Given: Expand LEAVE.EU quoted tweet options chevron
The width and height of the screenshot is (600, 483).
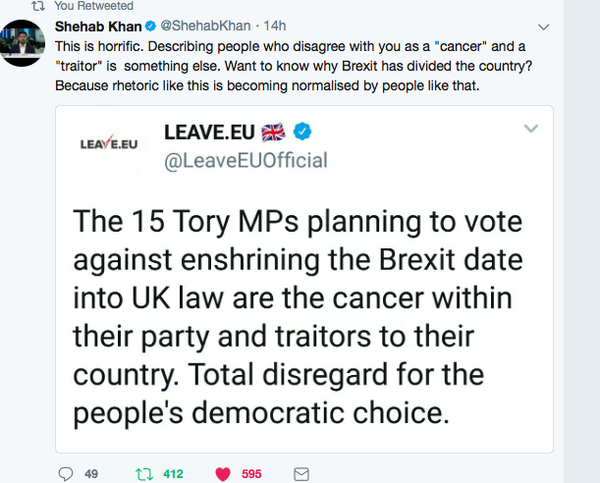Looking at the screenshot, I should [531, 129].
